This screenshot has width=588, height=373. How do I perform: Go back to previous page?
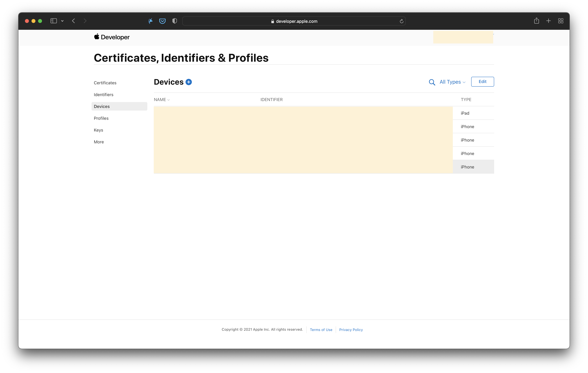[73, 21]
